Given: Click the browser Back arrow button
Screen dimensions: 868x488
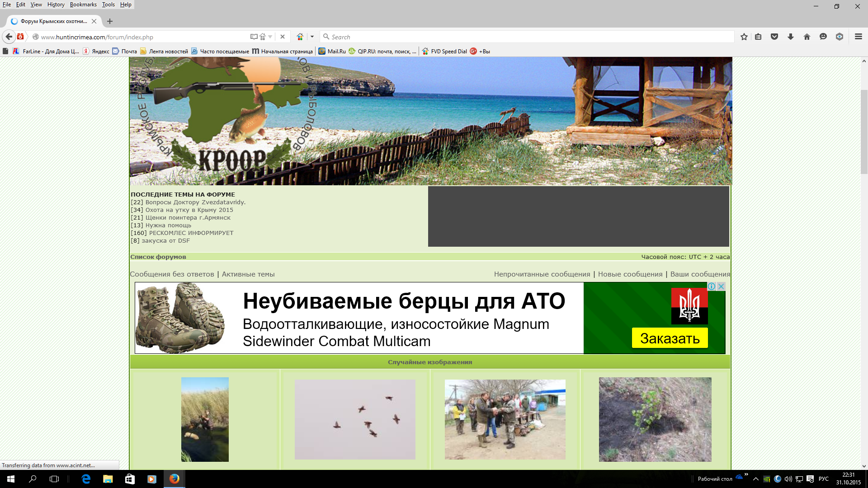Looking at the screenshot, I should 9,37.
